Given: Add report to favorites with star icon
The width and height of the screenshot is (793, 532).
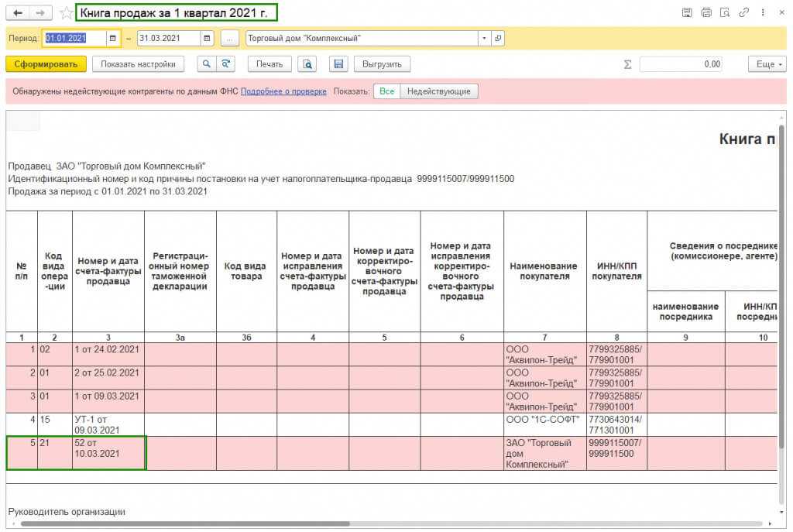Looking at the screenshot, I should 66,13.
